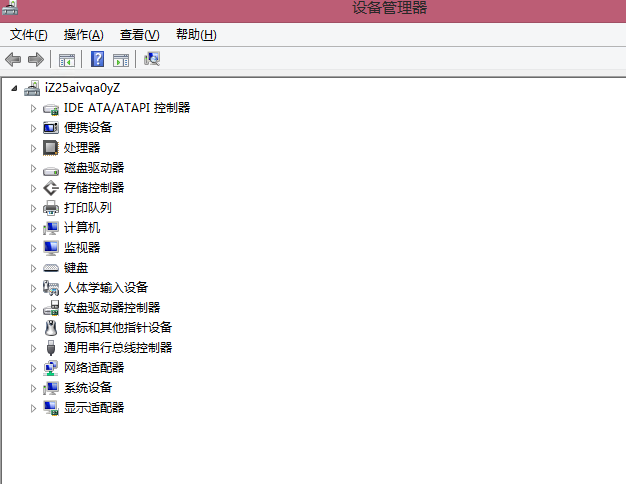This screenshot has width=626, height=484.
Task: Collapse the iZ25aivqa0yZ root node
Action: (14, 88)
